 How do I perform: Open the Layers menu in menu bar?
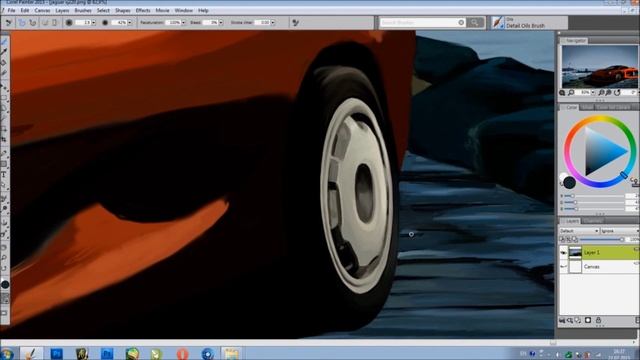click(x=62, y=11)
